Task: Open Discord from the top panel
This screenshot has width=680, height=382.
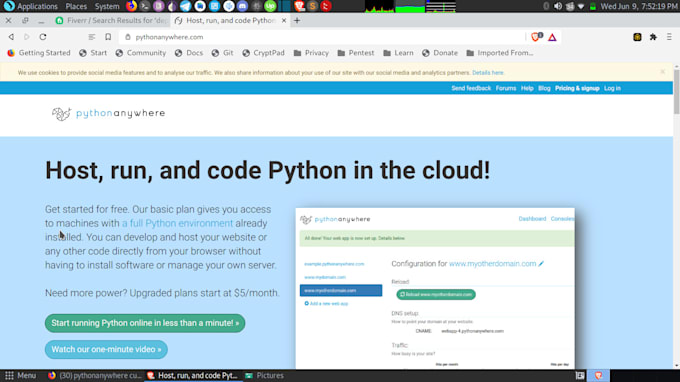Action: click(x=242, y=6)
